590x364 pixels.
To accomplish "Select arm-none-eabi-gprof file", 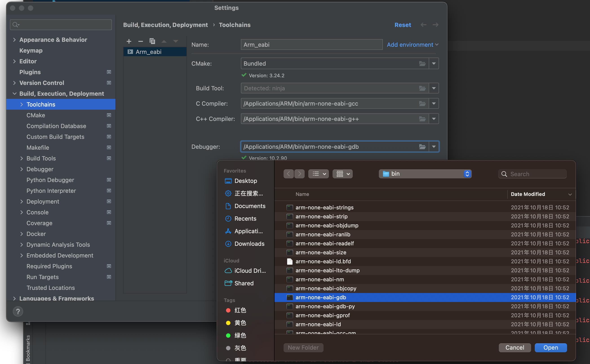I will click(x=425, y=315).
